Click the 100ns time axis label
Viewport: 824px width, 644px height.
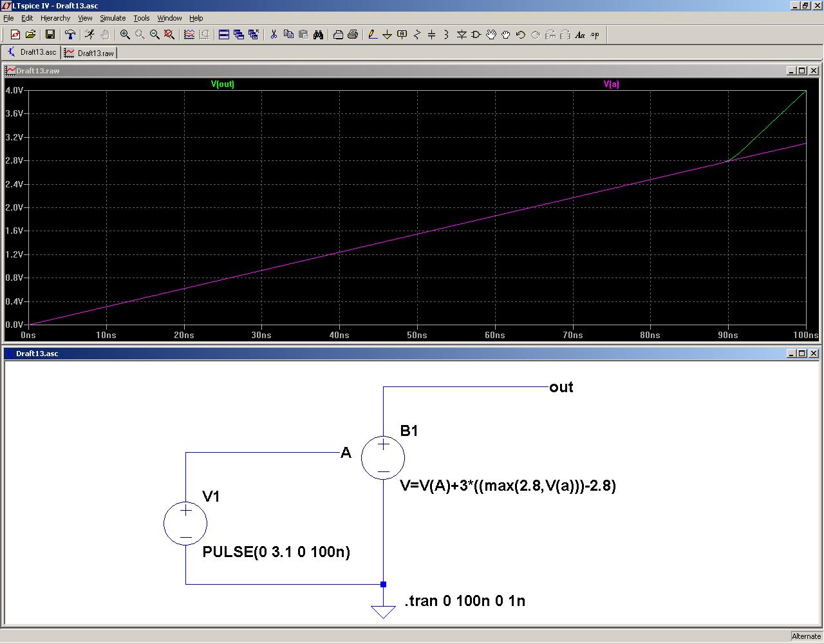[805, 335]
